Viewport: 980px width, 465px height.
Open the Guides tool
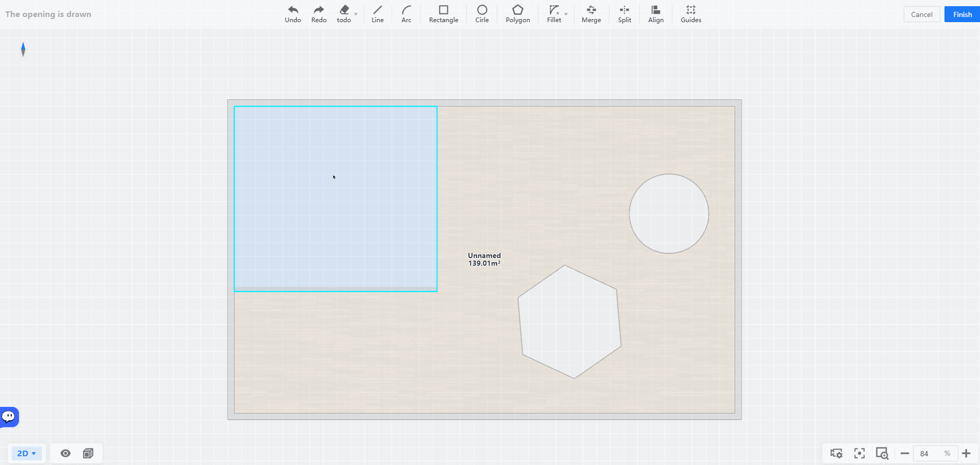(691, 14)
